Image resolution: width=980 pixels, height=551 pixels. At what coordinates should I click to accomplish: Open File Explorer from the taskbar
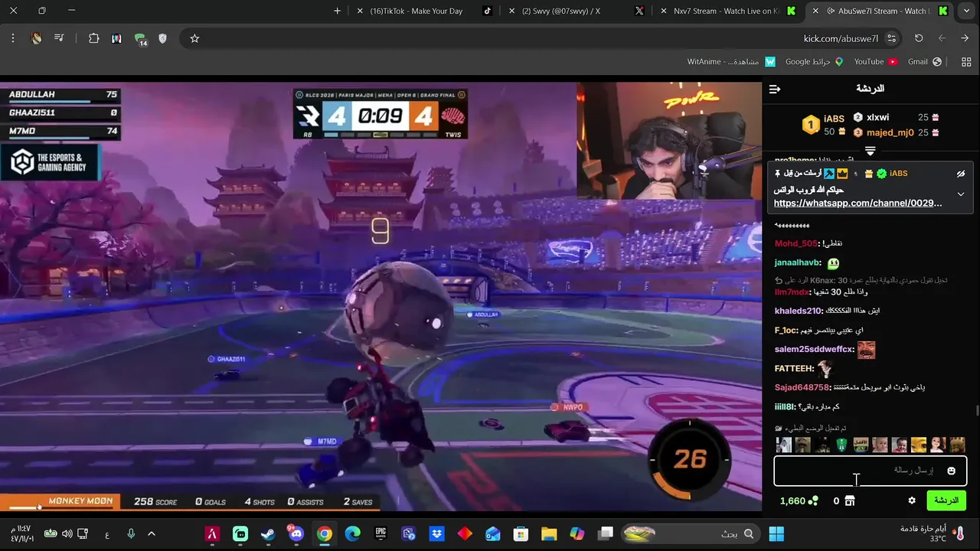(549, 533)
